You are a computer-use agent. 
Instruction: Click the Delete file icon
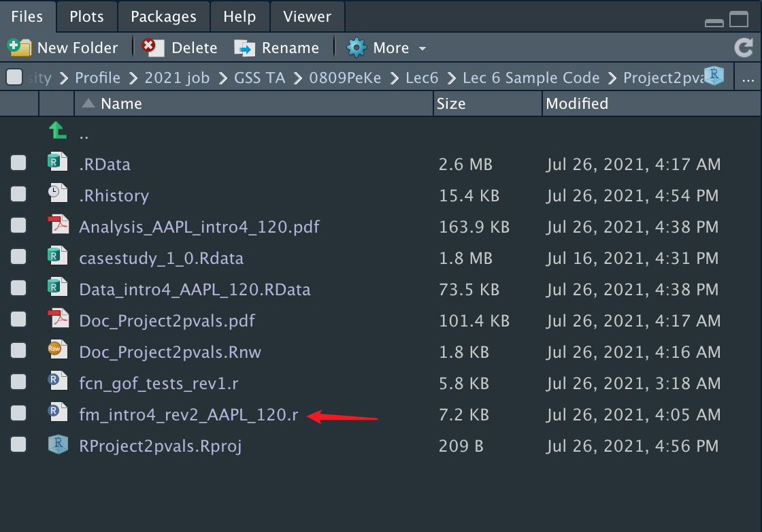[149, 48]
